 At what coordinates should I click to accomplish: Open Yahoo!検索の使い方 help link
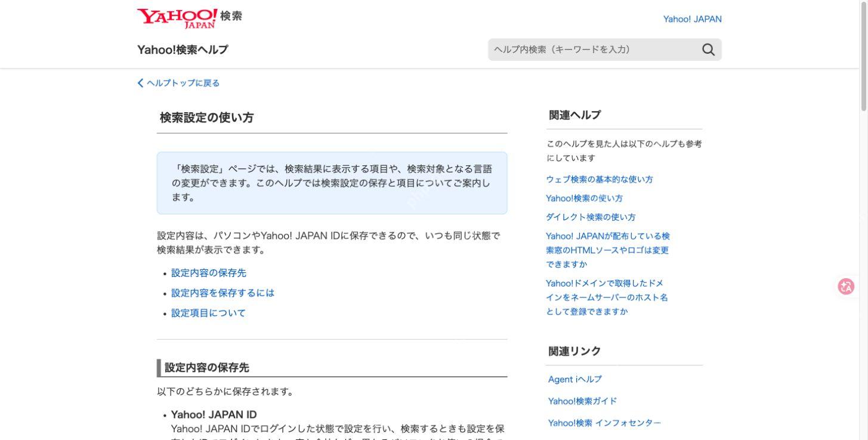(584, 198)
